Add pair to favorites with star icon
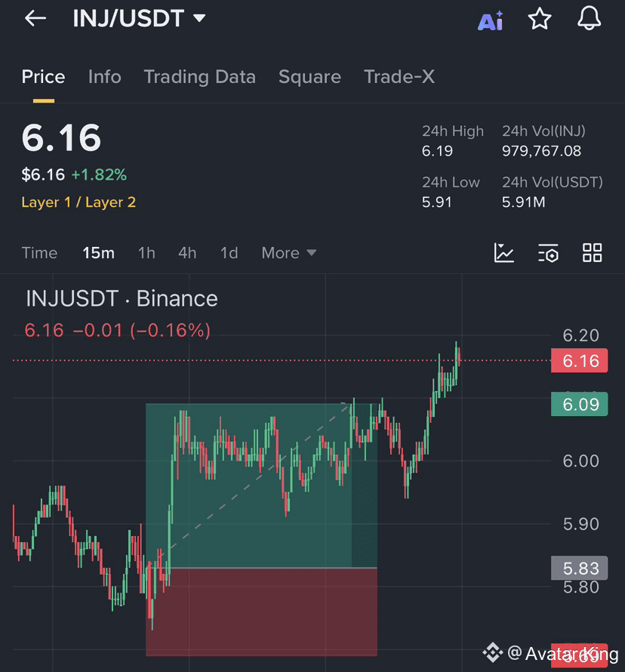The width and height of the screenshot is (625, 672). (x=540, y=19)
